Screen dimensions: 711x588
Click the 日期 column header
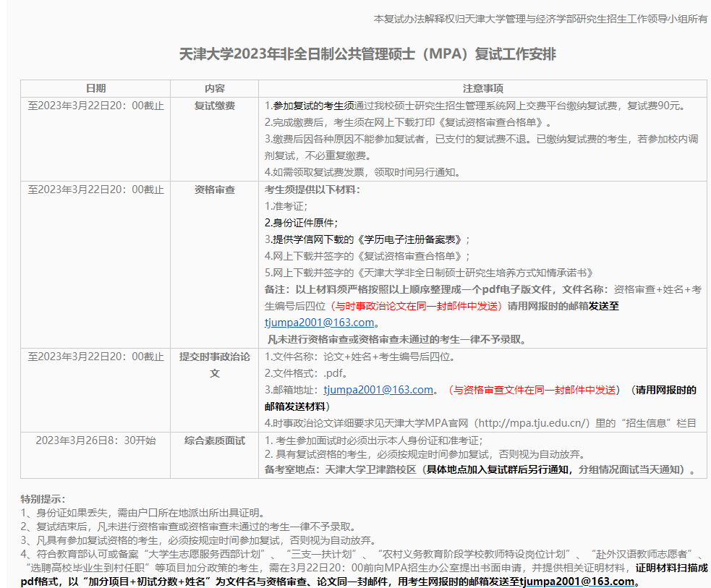[95, 88]
